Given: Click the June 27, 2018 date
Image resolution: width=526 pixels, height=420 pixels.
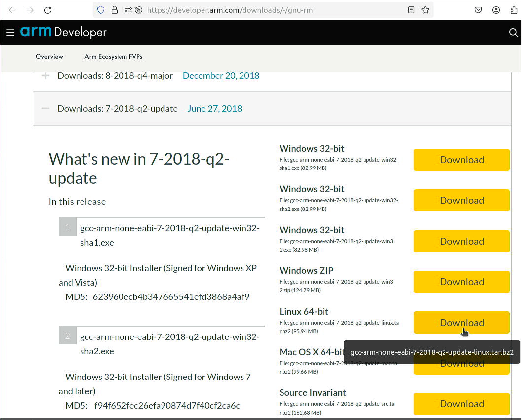Looking at the screenshot, I should pos(215,109).
